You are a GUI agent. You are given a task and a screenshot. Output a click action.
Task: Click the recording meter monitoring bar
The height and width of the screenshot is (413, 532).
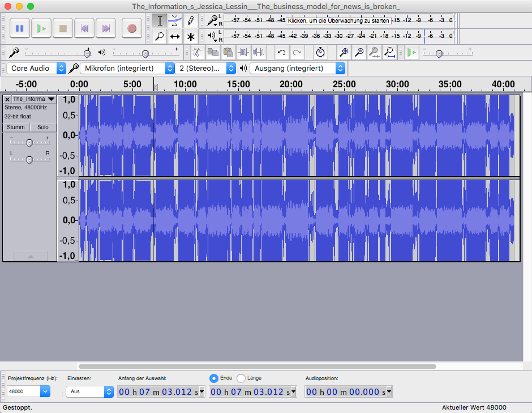point(339,20)
